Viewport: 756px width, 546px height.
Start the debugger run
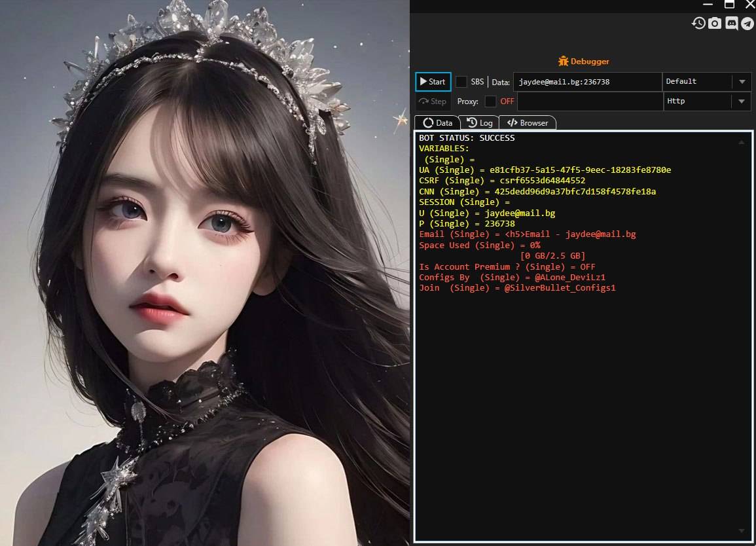(433, 82)
